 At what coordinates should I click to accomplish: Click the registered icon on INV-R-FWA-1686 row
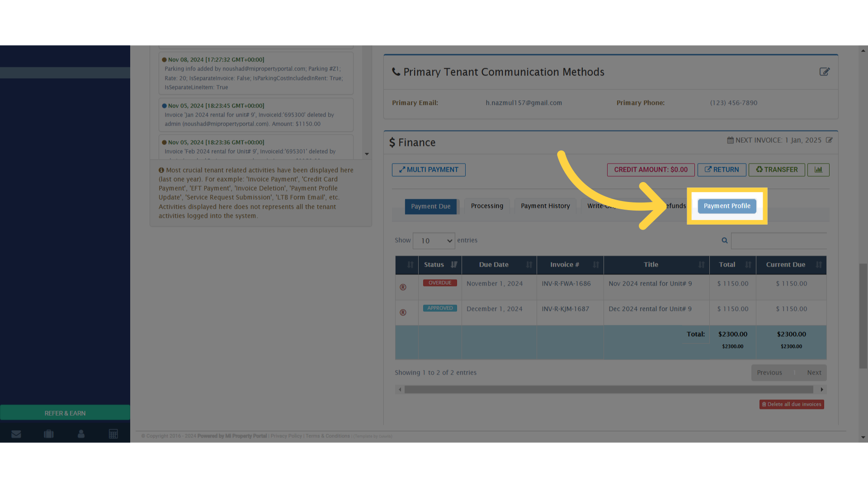coord(403,287)
